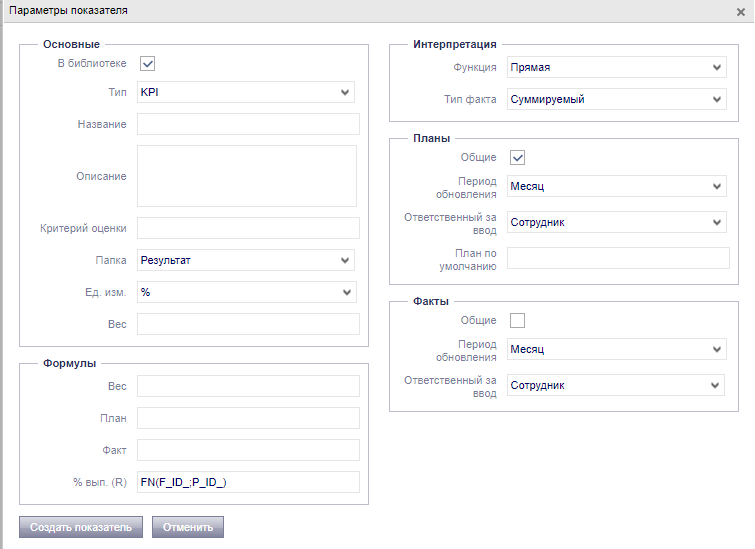Click the % вып. (R) formula field

point(247,482)
